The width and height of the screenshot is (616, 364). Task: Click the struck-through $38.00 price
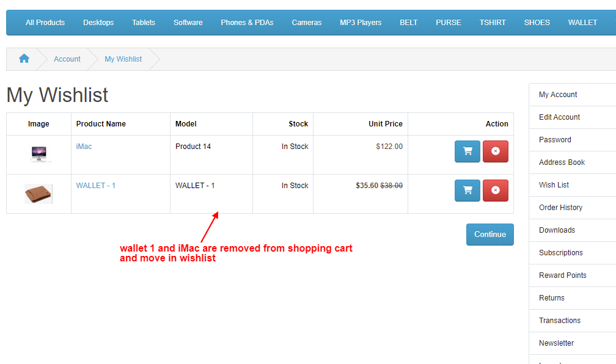[391, 185]
